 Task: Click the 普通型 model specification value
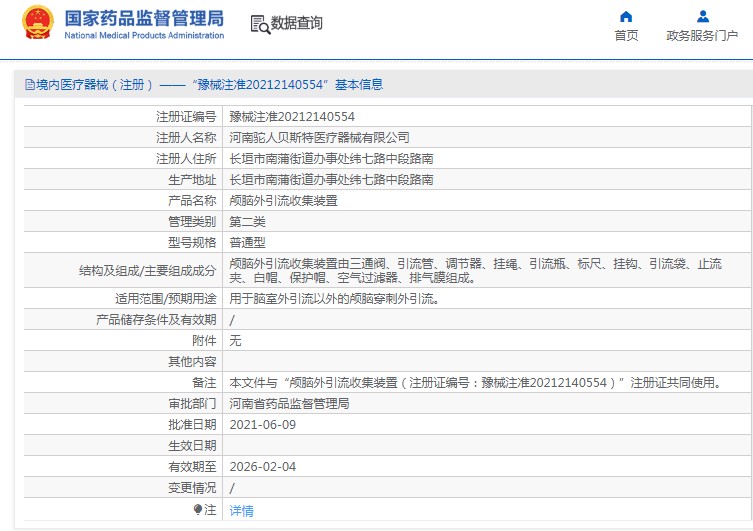coord(247,242)
